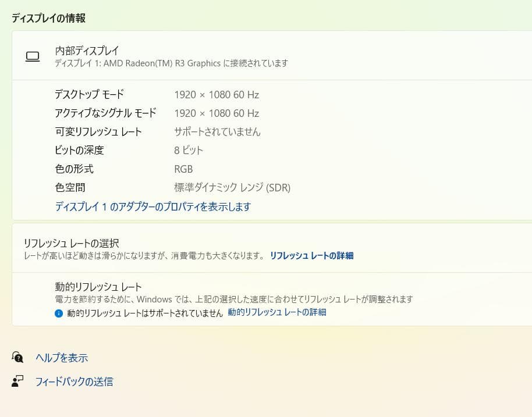Click the question-mark help icon

tap(17, 358)
